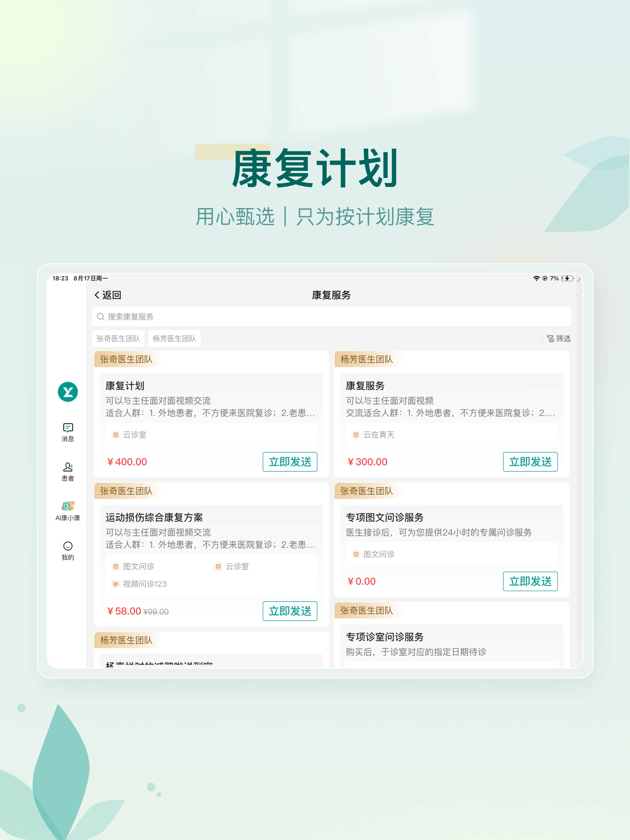Click the ¥58.00 discounted price

(124, 611)
